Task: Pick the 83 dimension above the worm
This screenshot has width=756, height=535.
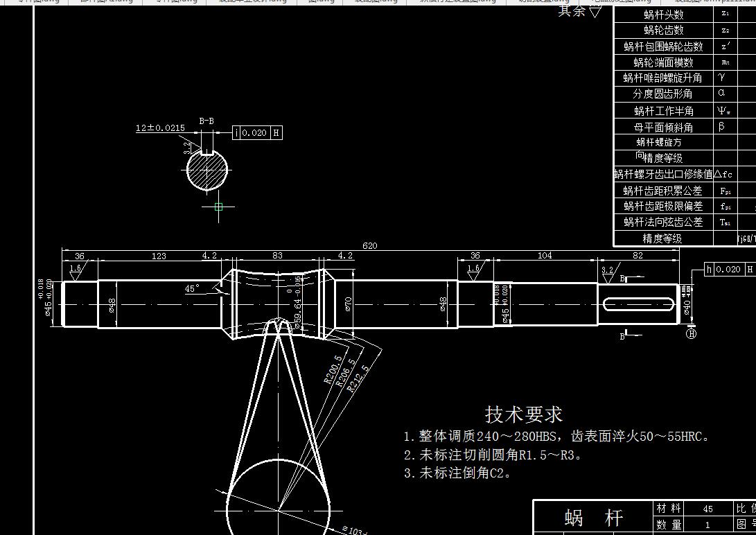Action: [x=277, y=256]
